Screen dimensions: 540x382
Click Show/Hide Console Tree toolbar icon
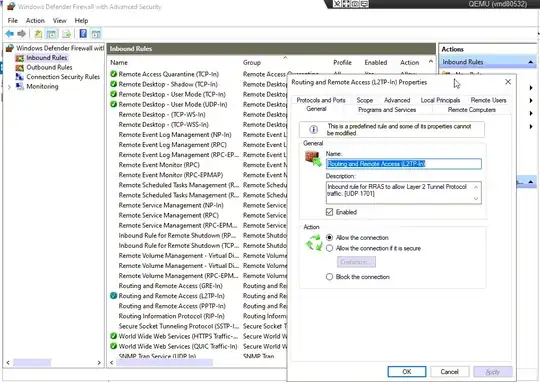pyautogui.click(x=51, y=34)
